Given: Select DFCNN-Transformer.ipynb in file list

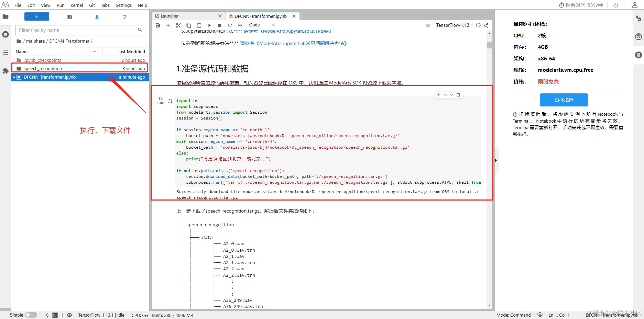Looking at the screenshot, I should point(80,77).
